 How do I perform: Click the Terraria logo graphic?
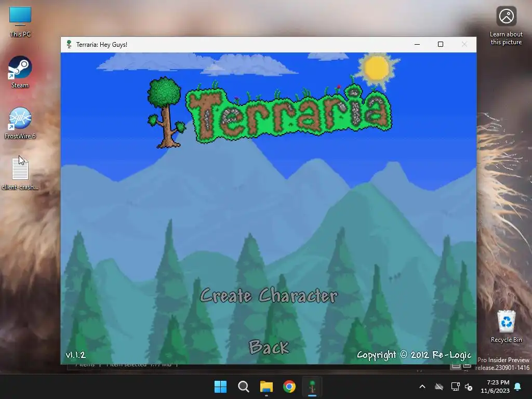click(270, 112)
